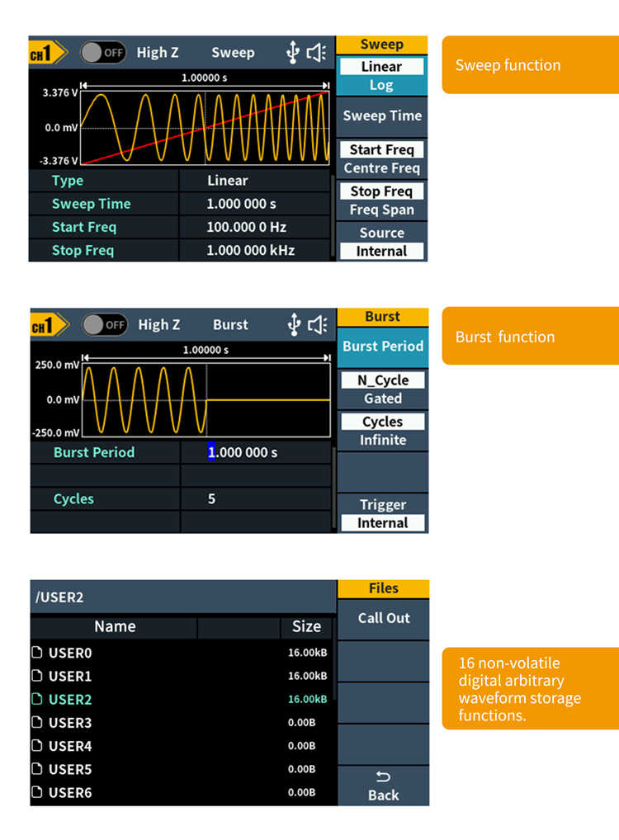Toggle the OFF output switch in Burst screen
The height and width of the screenshot is (840, 619).
pos(104,324)
